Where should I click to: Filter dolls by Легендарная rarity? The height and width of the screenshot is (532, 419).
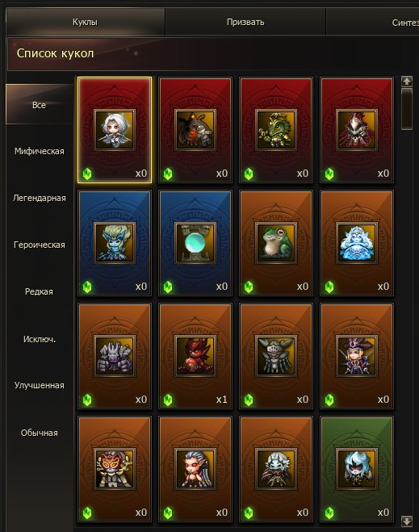pyautogui.click(x=40, y=198)
